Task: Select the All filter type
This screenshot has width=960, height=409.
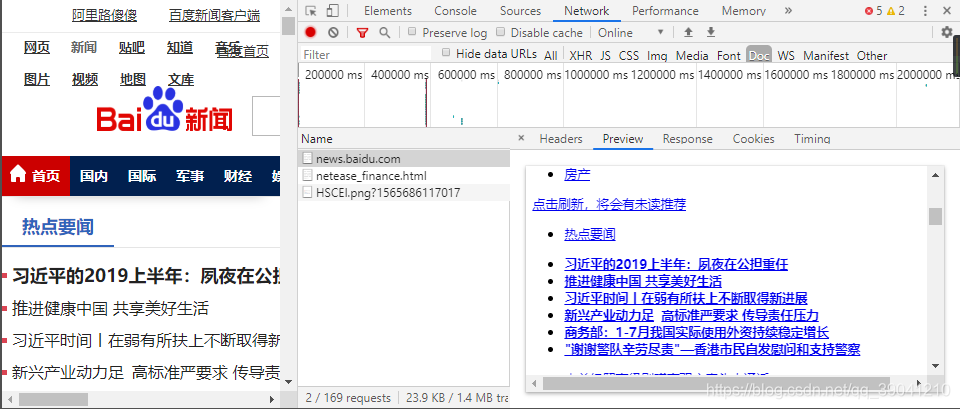Action: pos(550,56)
